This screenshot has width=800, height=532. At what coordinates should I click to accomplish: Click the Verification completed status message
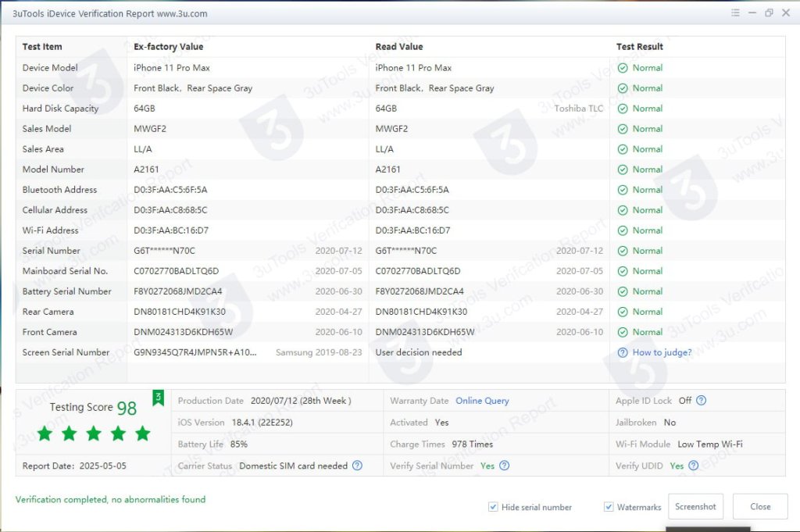click(110, 499)
